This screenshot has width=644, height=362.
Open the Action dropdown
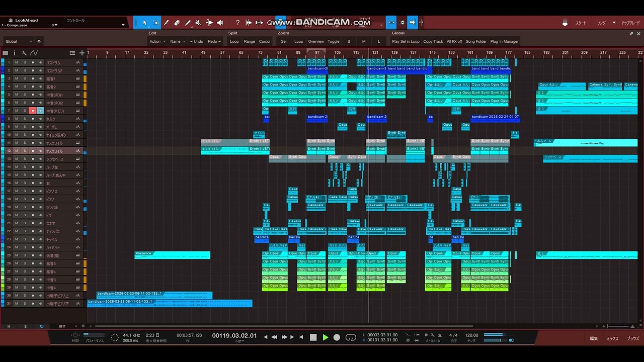157,41
